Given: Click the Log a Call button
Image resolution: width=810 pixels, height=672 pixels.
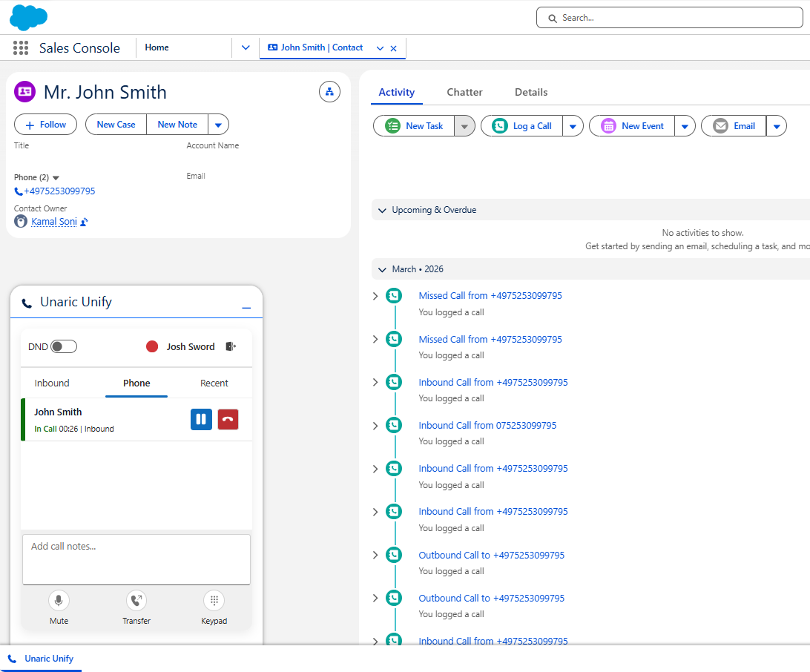Looking at the screenshot, I should (521, 126).
